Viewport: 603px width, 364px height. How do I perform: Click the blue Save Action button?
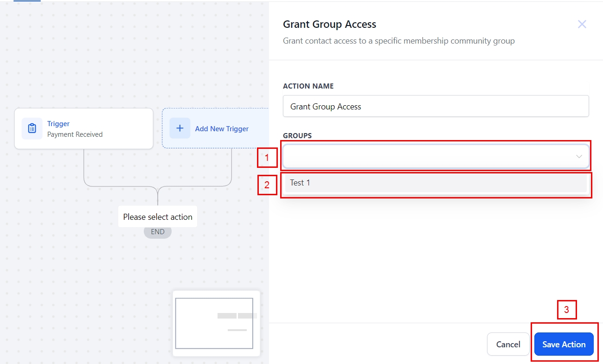(564, 345)
